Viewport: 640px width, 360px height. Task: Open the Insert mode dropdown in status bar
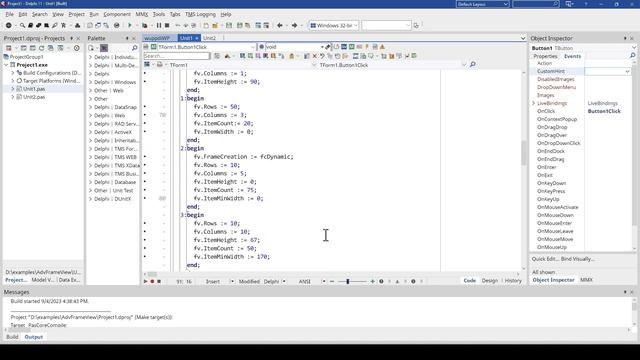coord(232,281)
